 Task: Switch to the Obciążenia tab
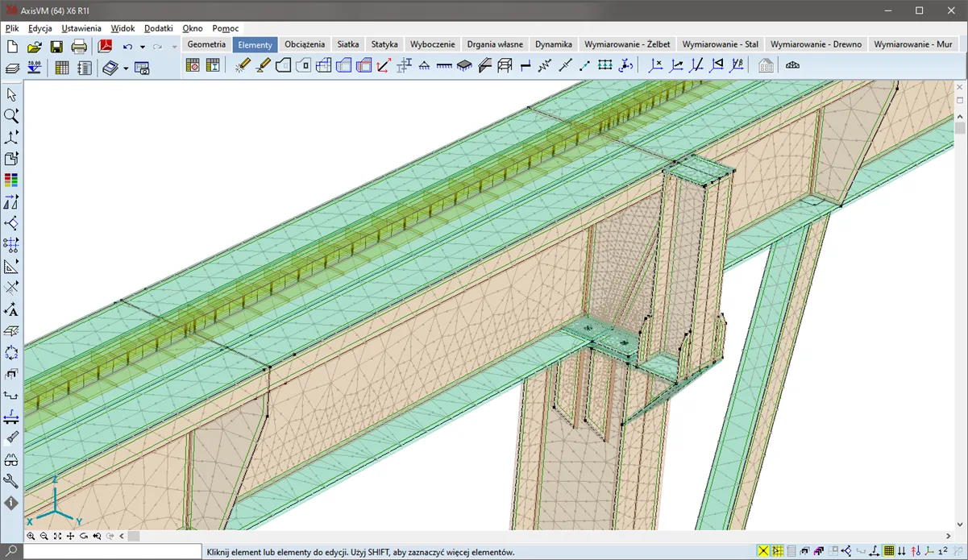tap(305, 44)
